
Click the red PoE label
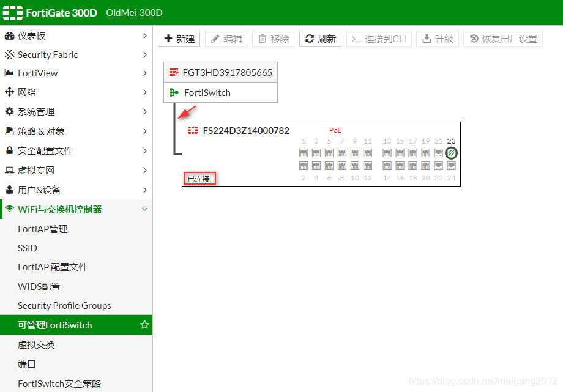tap(335, 130)
